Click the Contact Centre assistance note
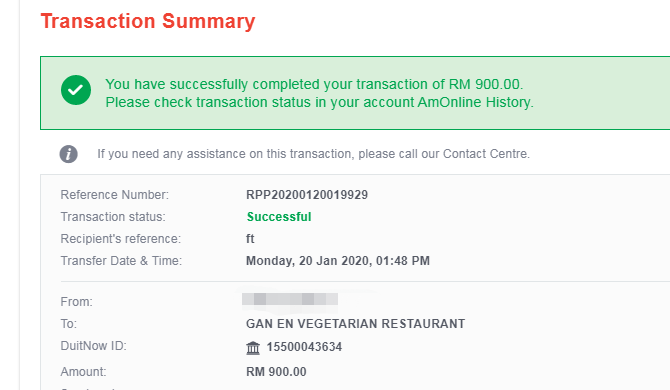 click(x=313, y=154)
